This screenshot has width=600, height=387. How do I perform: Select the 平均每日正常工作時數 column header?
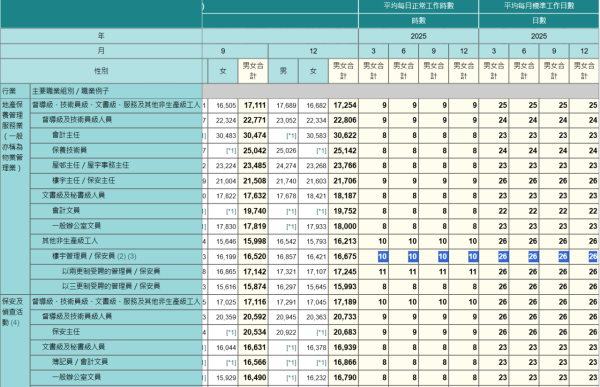(x=418, y=6)
